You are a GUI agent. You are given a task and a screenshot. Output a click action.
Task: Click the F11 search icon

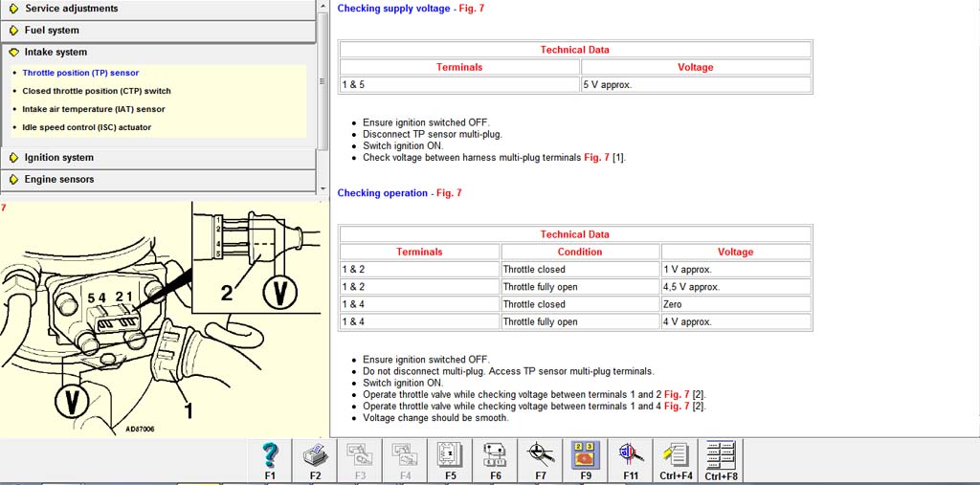point(631,459)
